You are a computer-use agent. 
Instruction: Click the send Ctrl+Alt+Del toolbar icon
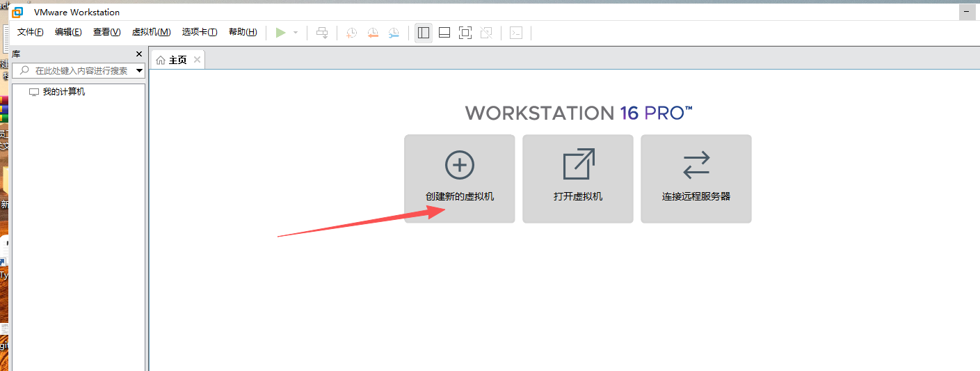click(x=322, y=33)
